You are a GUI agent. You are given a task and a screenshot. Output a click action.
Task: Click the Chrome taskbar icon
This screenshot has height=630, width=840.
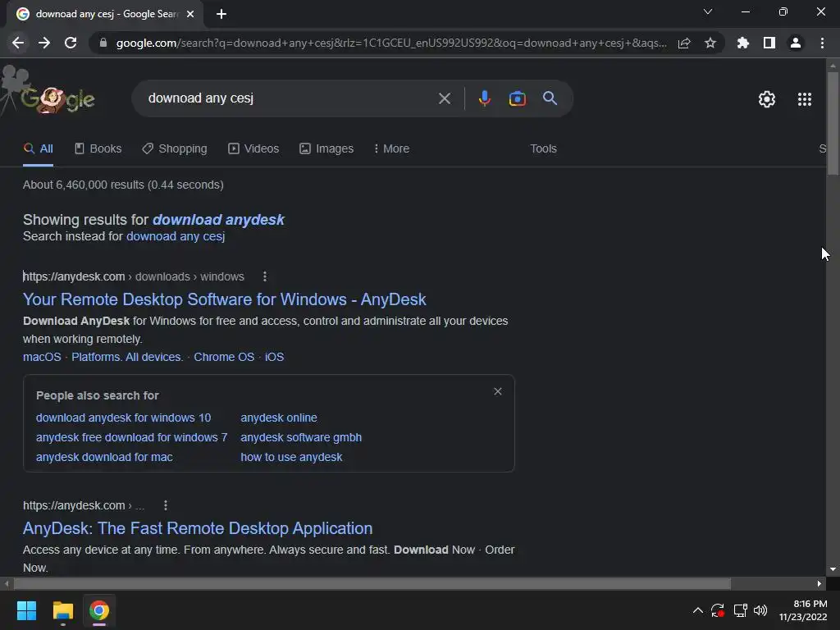tap(99, 610)
